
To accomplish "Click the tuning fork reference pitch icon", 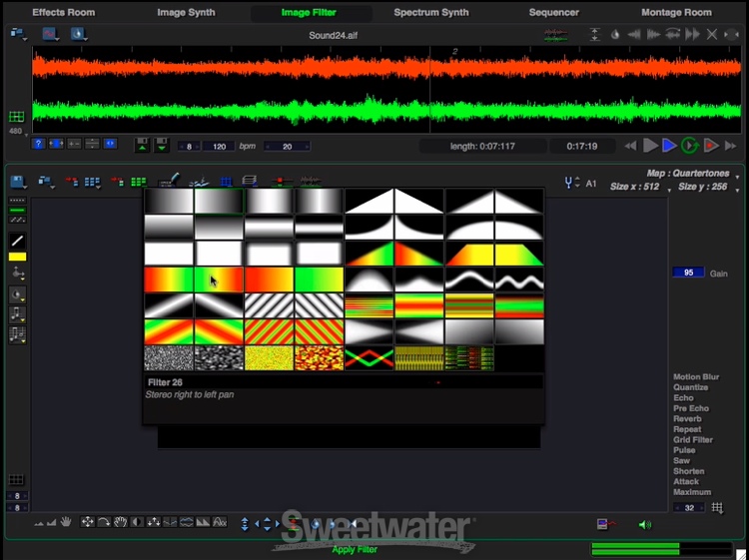I will tap(569, 183).
